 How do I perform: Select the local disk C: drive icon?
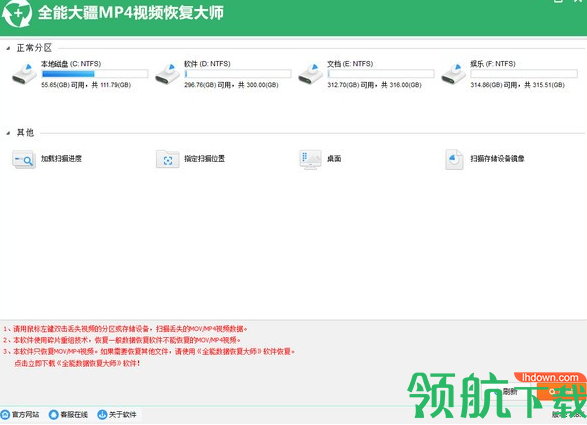pyautogui.click(x=24, y=74)
